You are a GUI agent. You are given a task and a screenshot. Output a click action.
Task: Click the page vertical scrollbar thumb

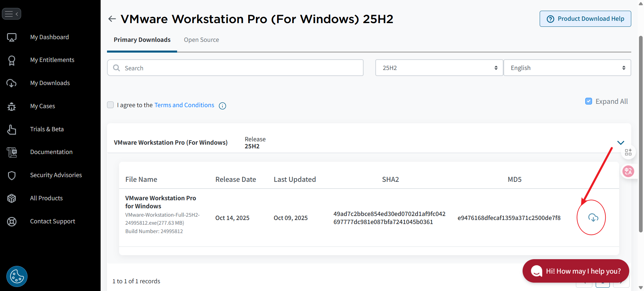pyautogui.click(x=641, y=134)
